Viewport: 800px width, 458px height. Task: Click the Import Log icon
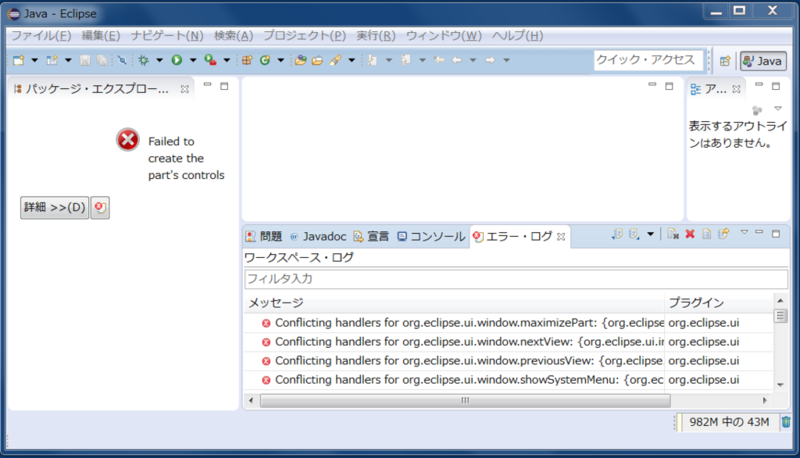pyautogui.click(x=634, y=234)
